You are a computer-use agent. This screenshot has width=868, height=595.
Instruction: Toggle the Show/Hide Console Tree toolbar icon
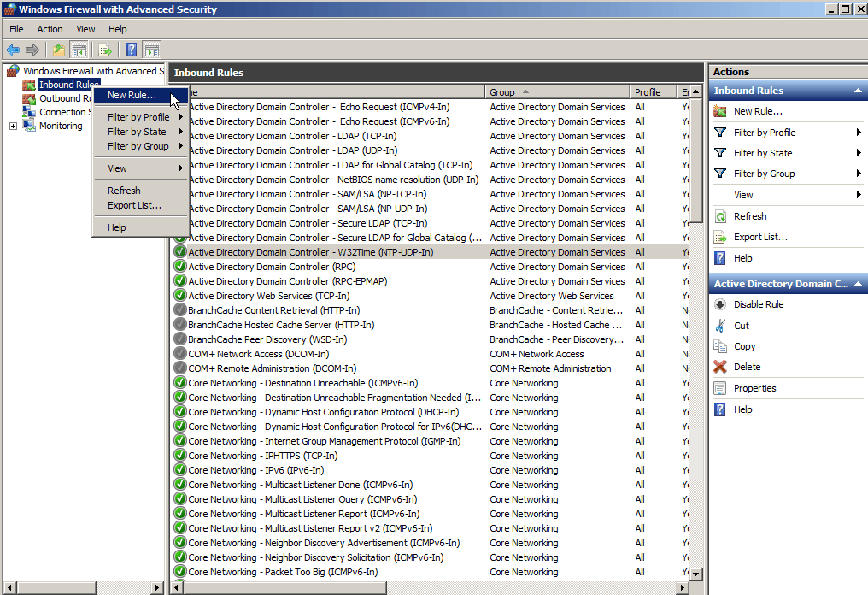tap(79, 50)
